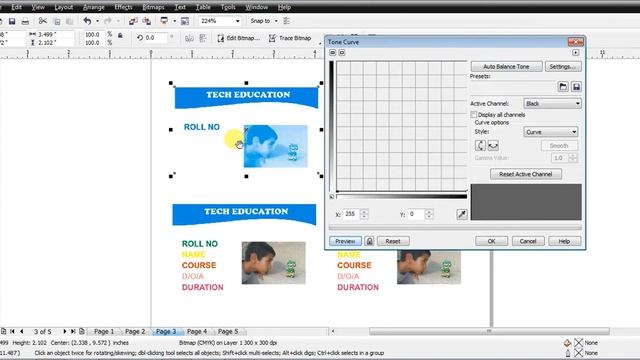Click the open preset folder icon
640x360 pixels.
click(563, 87)
